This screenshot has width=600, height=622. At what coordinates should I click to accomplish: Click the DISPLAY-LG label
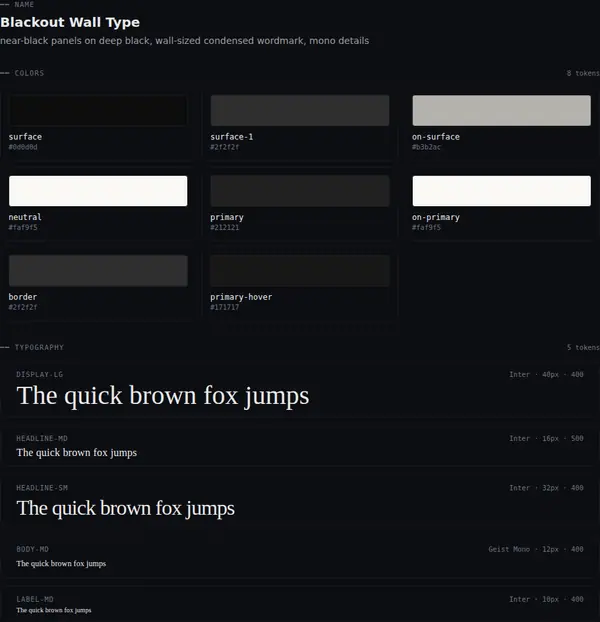[40, 374]
